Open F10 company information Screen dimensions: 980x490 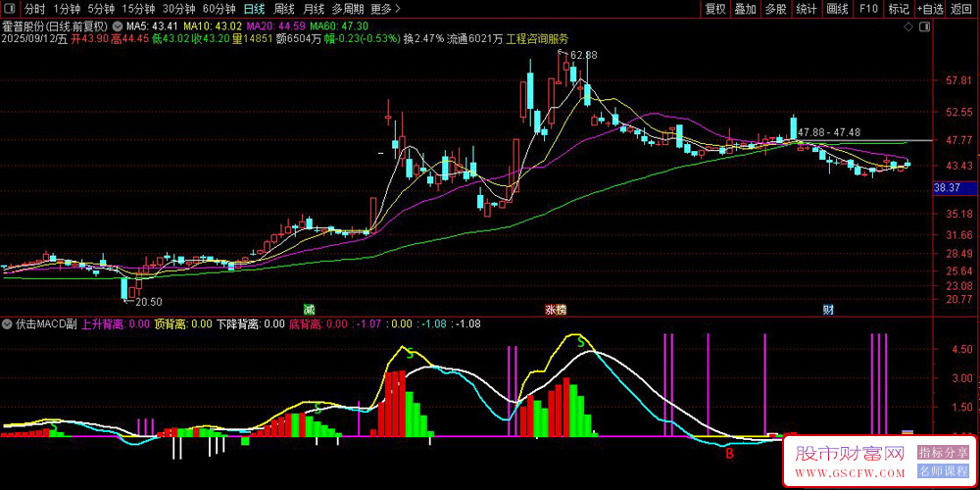point(868,9)
